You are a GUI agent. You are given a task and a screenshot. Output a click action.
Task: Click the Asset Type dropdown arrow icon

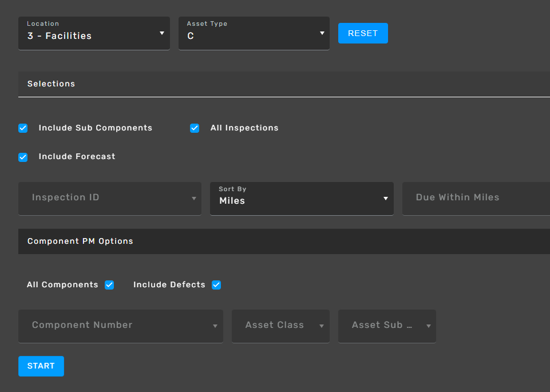(322, 33)
